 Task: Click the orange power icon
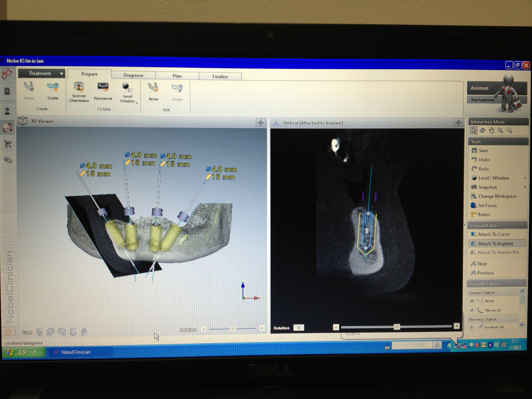pyautogui.click(x=8, y=331)
